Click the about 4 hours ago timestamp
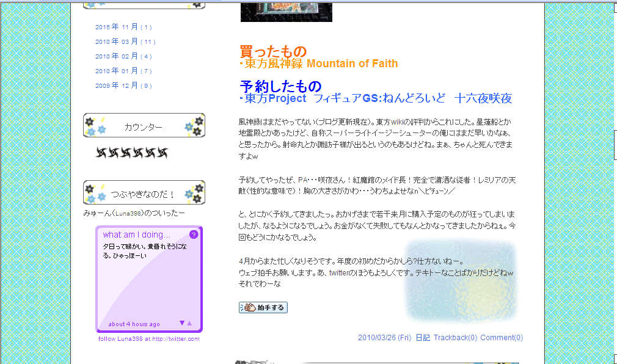 134,324
